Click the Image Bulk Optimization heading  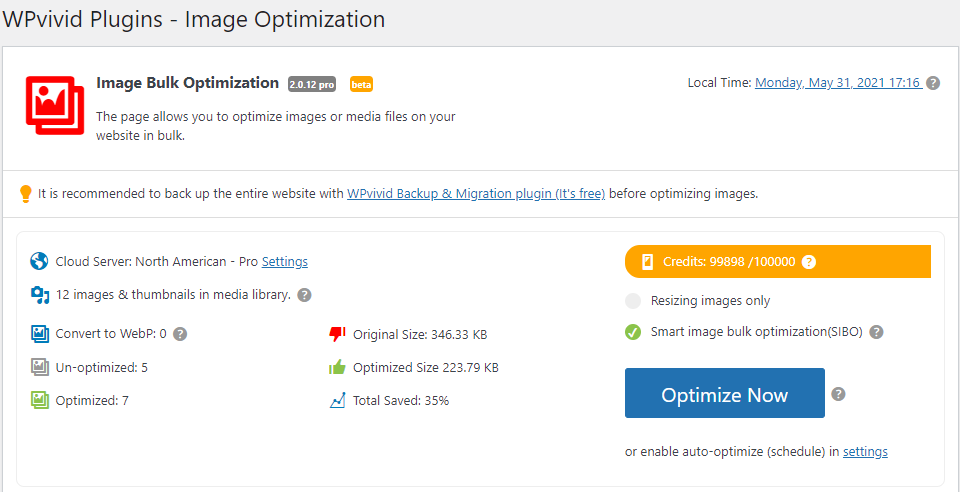[x=187, y=83]
